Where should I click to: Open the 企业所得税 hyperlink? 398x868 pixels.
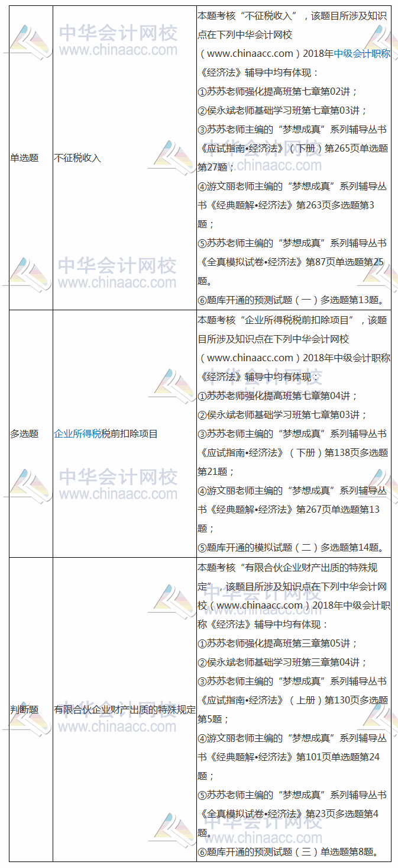click(x=77, y=434)
